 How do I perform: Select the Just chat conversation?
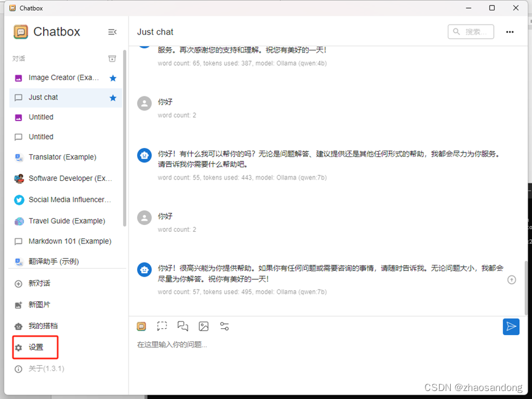(x=65, y=98)
